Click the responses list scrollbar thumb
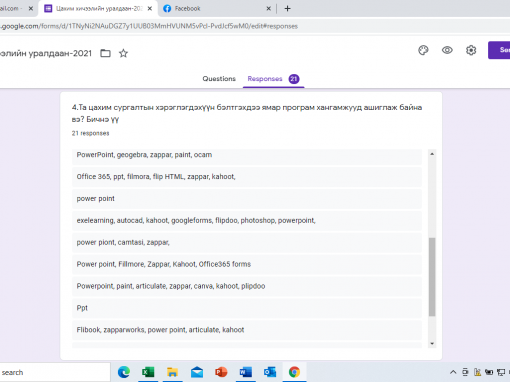 pos(432,277)
